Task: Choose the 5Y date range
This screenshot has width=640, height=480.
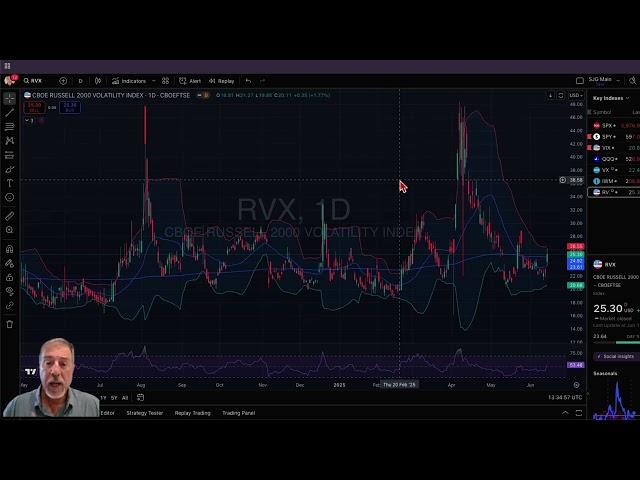Action: point(114,398)
